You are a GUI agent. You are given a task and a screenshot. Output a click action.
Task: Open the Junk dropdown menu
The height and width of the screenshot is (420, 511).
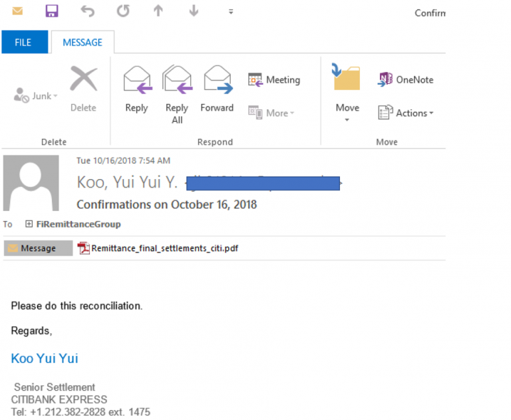click(x=37, y=97)
